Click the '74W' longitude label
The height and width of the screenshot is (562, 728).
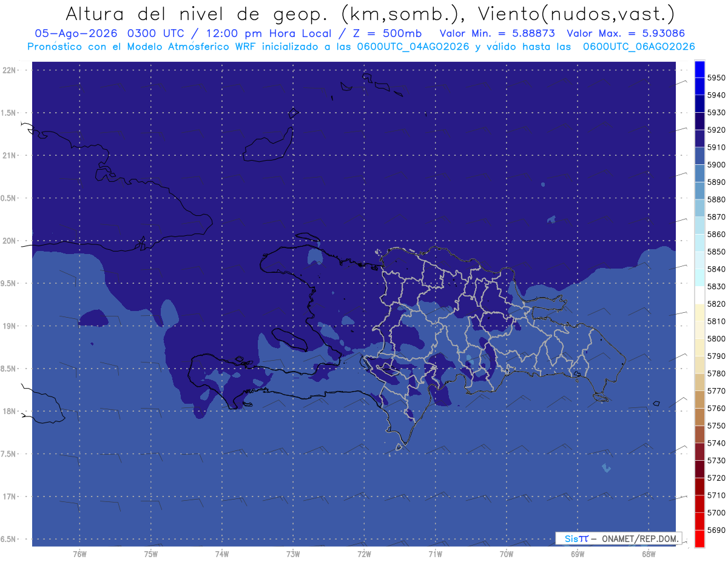pos(221,554)
